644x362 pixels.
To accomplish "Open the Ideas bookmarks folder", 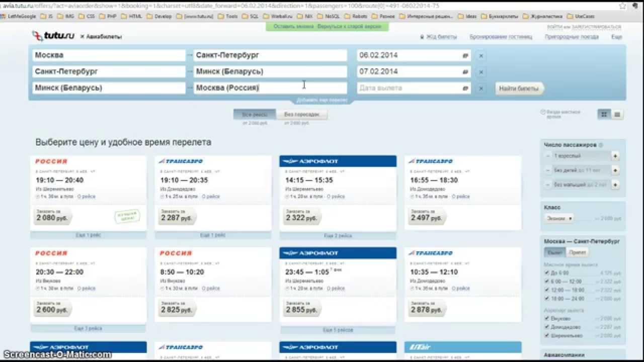I will tap(466, 16).
